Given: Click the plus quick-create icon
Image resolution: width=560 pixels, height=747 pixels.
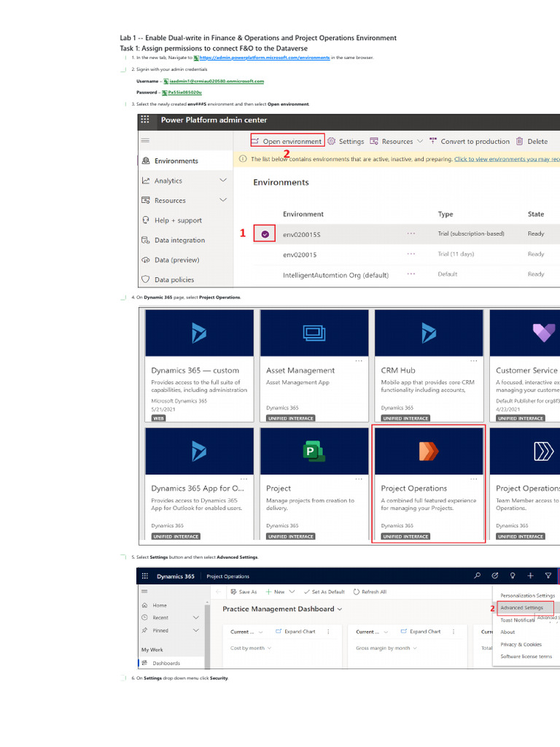Looking at the screenshot, I should 530,576.
